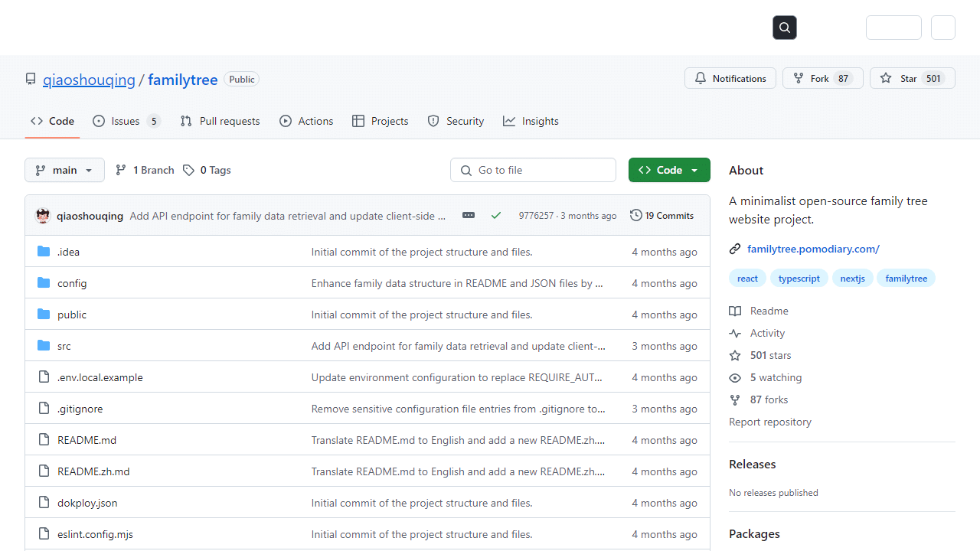The height and width of the screenshot is (551, 980).
Task: Open the Activity link in About
Action: coord(757,333)
